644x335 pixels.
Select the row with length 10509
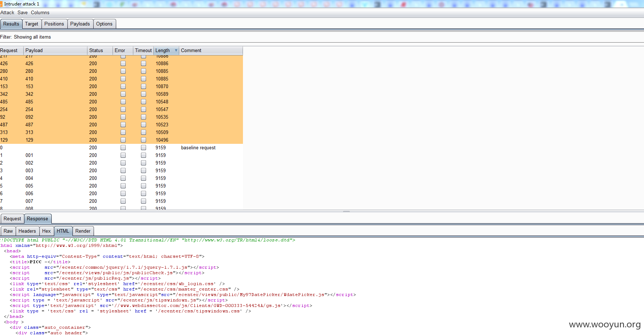tap(121, 133)
